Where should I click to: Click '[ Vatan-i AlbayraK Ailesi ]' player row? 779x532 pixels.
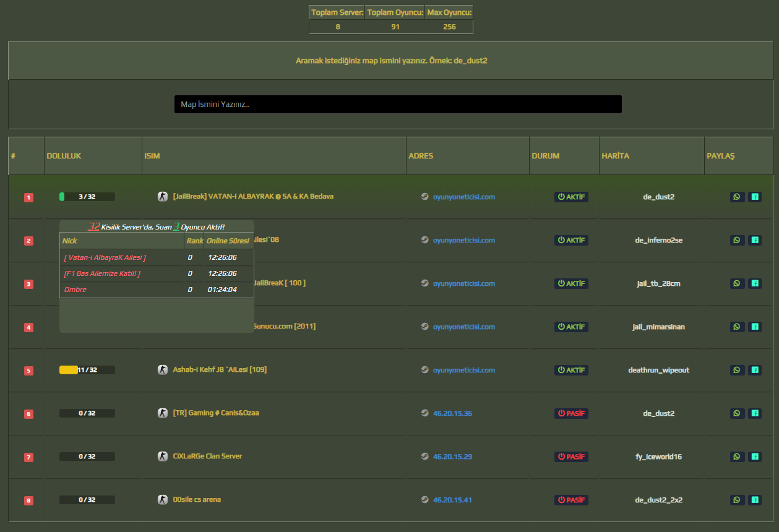pyautogui.click(x=105, y=257)
